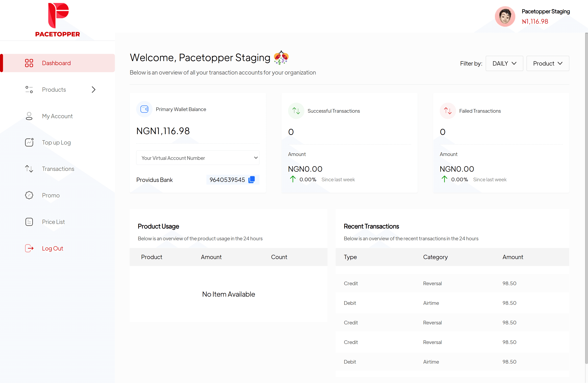Viewport: 588px width, 383px height.
Task: Go to My Account page
Action: (57, 116)
